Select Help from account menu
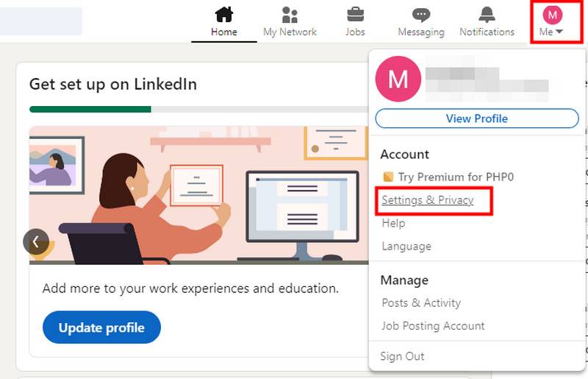Image resolution: width=588 pixels, height=379 pixels. click(393, 223)
